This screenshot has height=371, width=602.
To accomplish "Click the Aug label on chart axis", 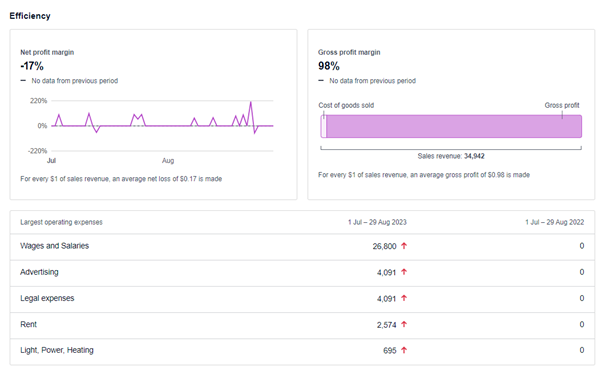I will click(x=168, y=161).
